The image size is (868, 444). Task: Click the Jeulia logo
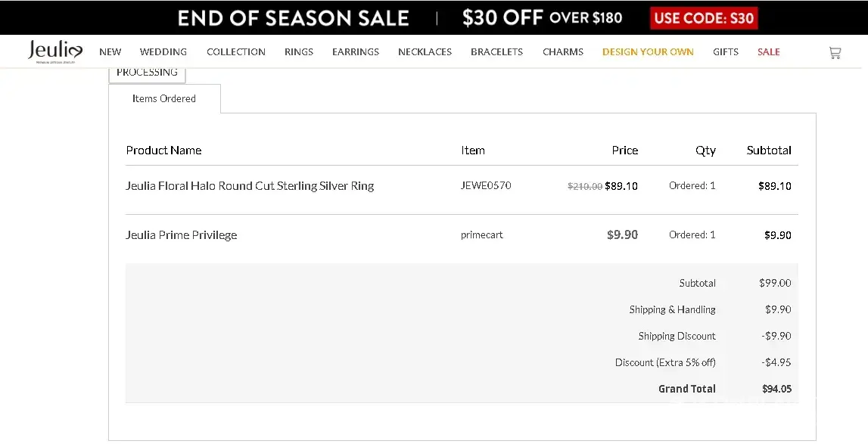(x=55, y=51)
